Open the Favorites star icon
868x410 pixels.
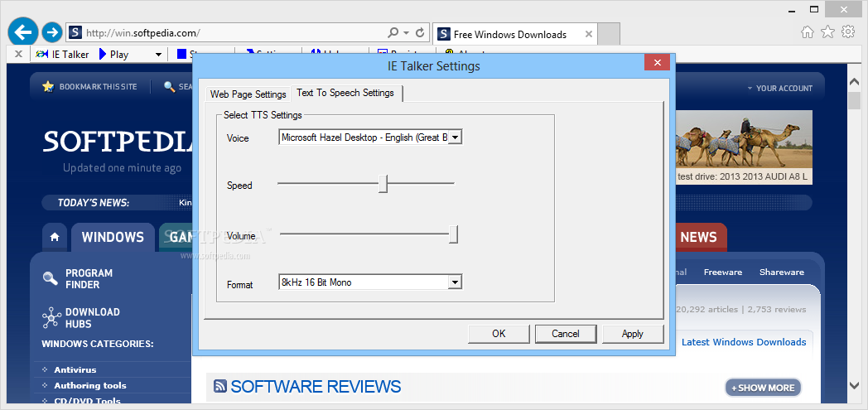click(827, 32)
